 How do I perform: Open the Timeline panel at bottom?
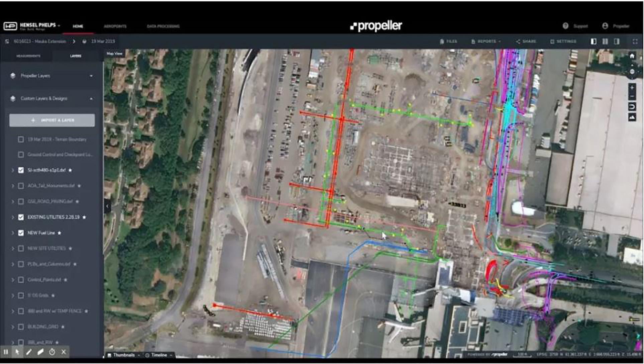tap(158, 355)
